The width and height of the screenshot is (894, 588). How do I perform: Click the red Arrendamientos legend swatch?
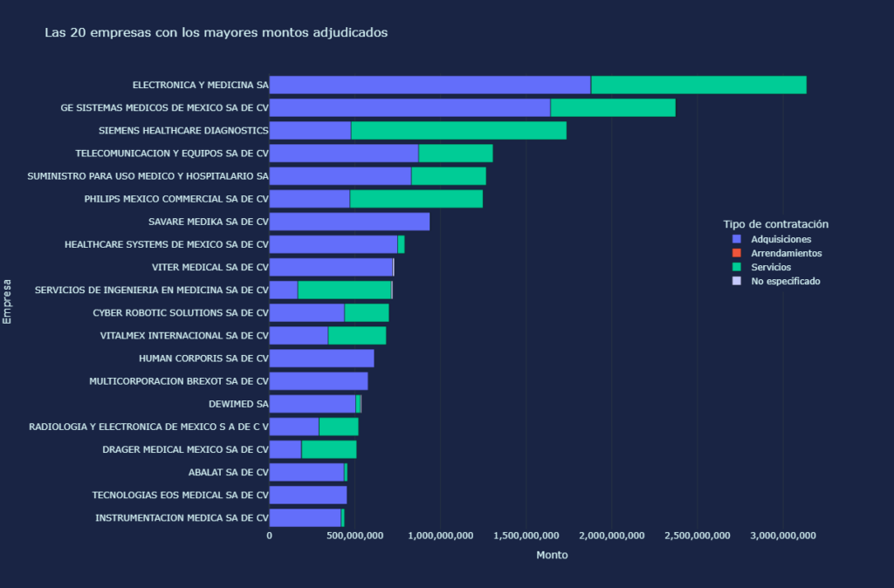point(737,253)
